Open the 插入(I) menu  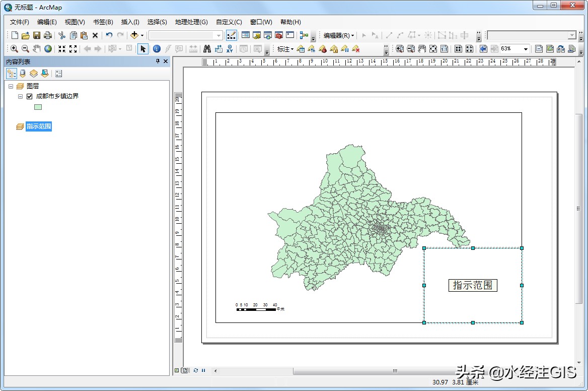click(130, 22)
